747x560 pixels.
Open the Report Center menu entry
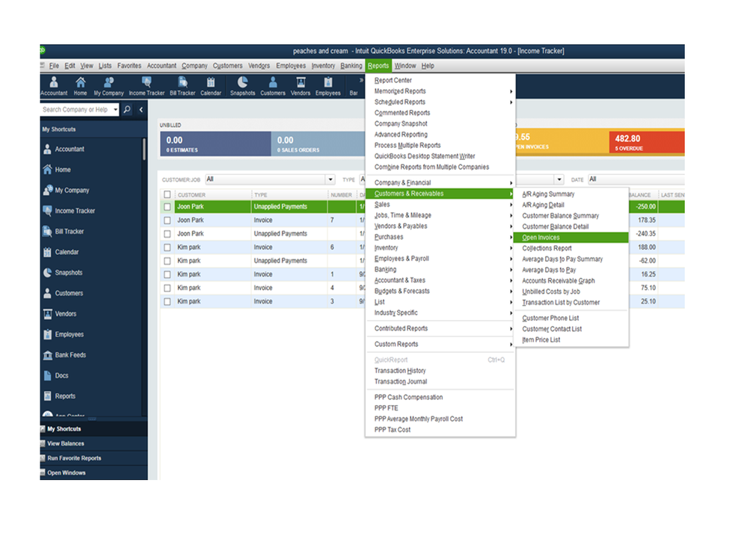(x=440, y=80)
